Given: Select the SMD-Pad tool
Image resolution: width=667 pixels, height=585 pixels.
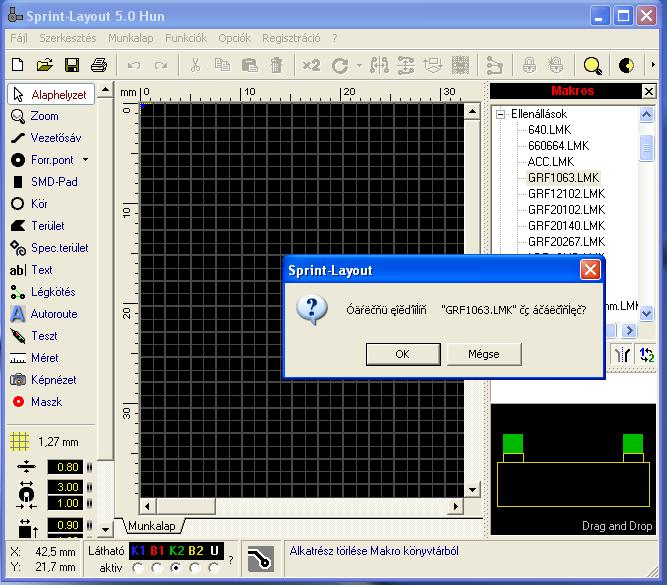Looking at the screenshot, I should [44, 182].
